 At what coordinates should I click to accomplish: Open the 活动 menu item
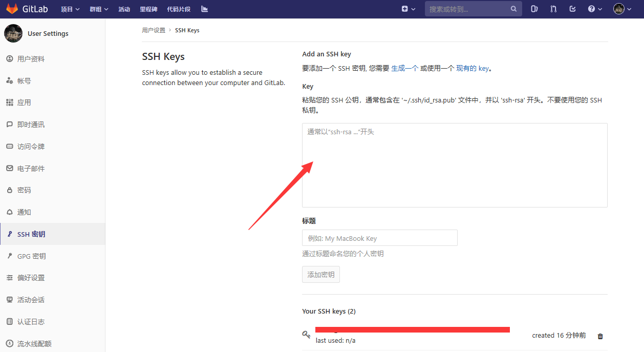coord(124,8)
